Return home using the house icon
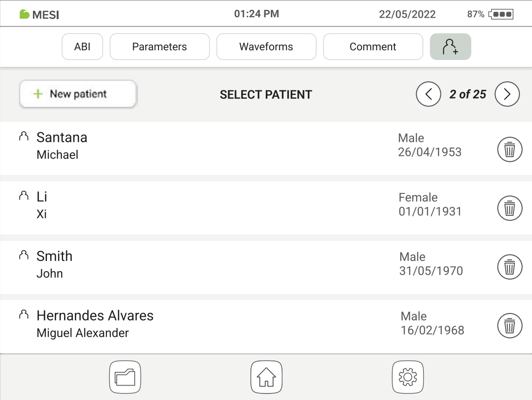532x400 pixels. point(266,377)
